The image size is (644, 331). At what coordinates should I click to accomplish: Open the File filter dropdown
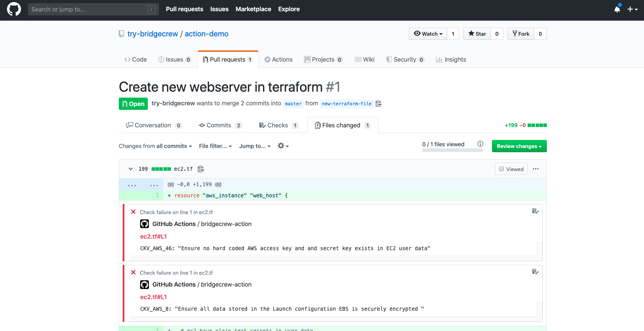(x=216, y=146)
